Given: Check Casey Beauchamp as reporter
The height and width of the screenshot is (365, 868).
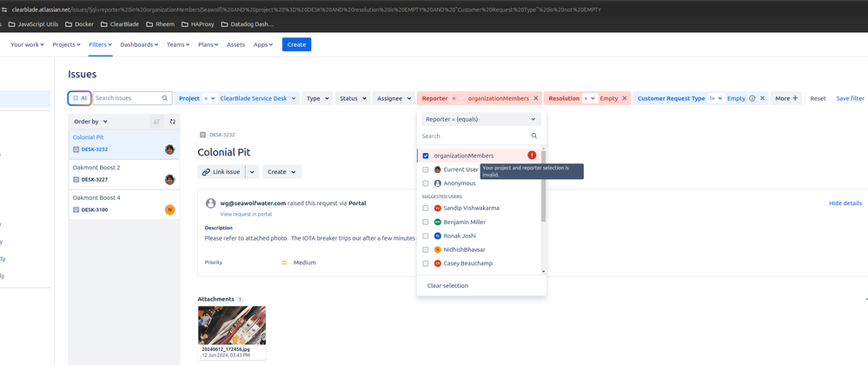Looking at the screenshot, I should (x=426, y=263).
